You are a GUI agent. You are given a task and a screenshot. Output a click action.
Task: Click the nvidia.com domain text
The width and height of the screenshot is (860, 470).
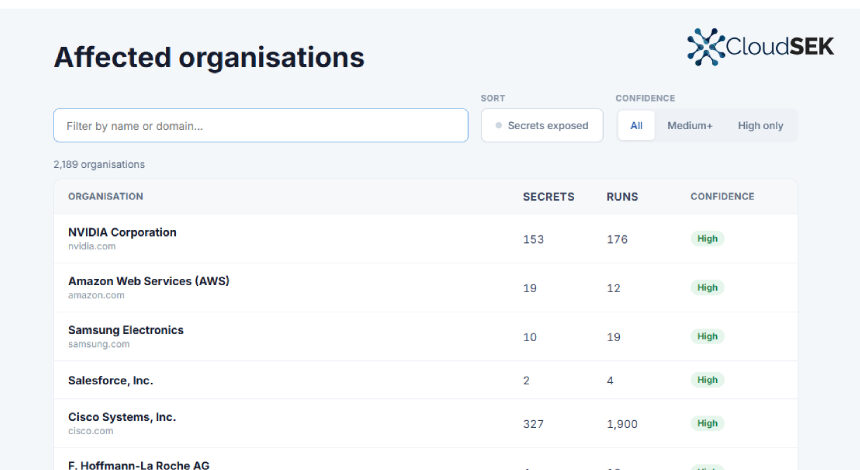tap(92, 246)
